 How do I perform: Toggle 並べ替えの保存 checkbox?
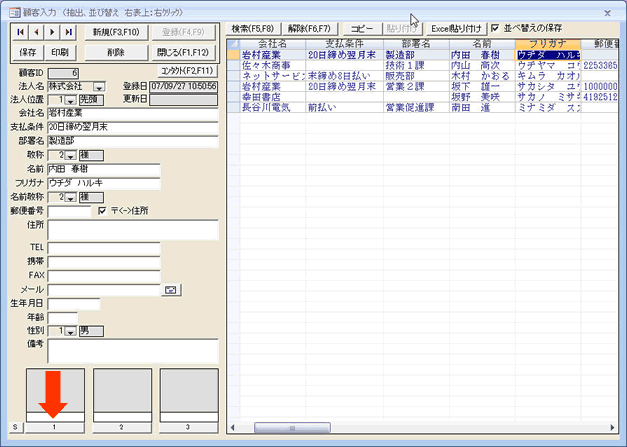[495, 28]
